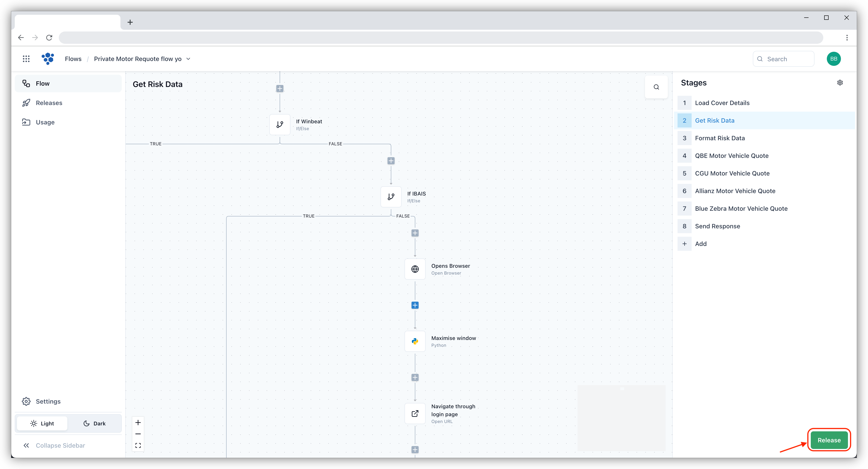
Task: Open the apps grid launcher icon
Action: pos(26,59)
